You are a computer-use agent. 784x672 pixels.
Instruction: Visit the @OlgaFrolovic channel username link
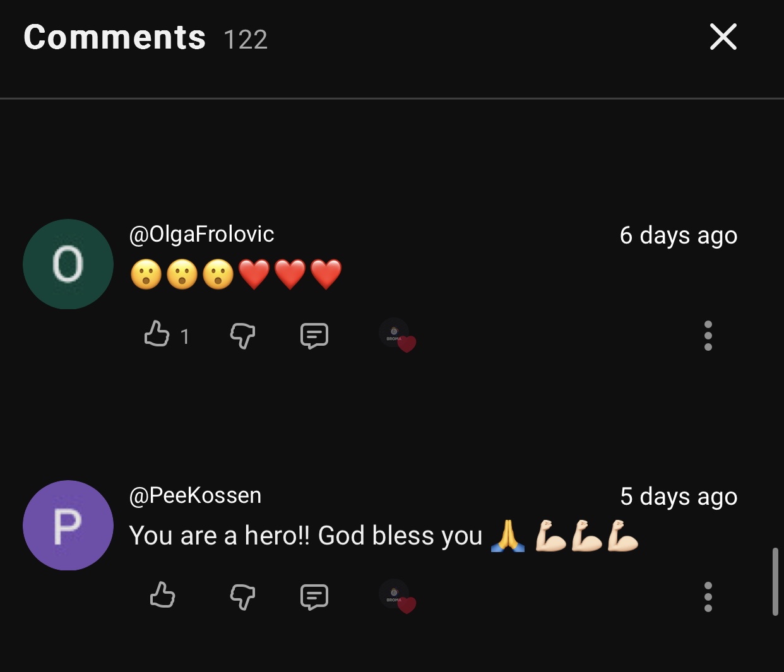201,234
